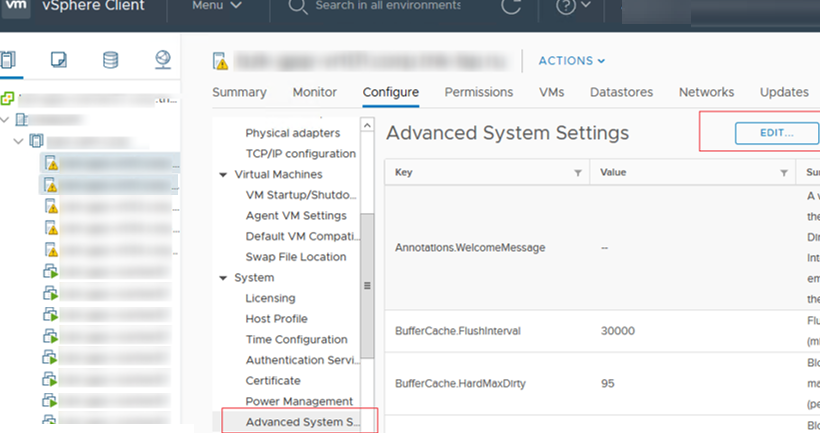Click the value 95
The height and width of the screenshot is (433, 820).
tap(608, 384)
